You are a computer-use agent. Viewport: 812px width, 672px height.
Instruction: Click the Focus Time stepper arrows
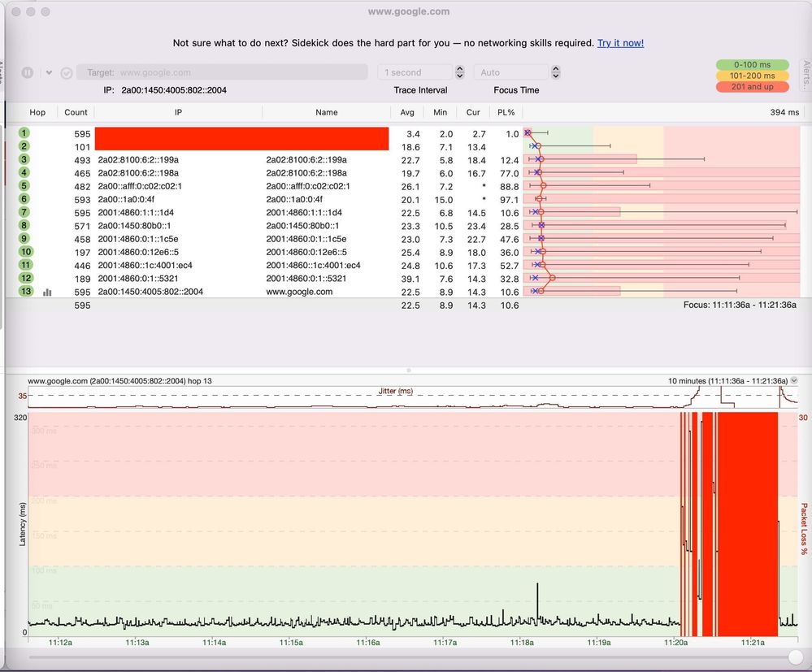pyautogui.click(x=556, y=72)
